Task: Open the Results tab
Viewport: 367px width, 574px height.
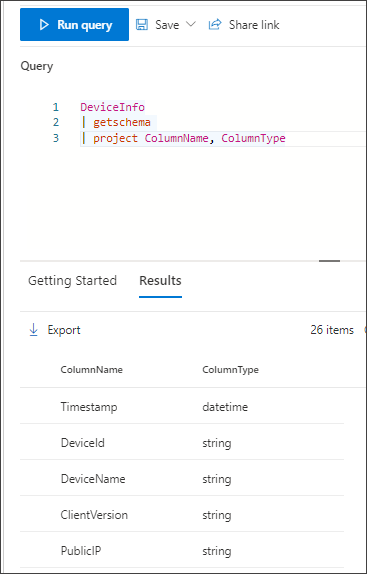Action: click(160, 281)
